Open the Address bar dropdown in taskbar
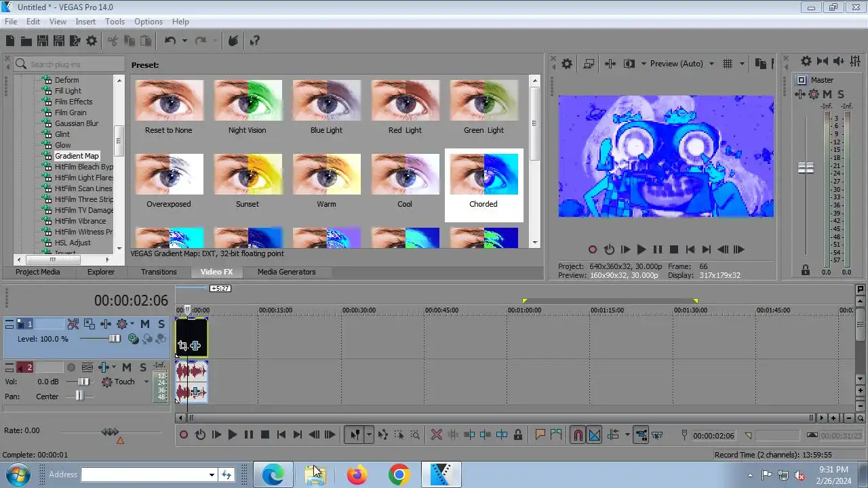The height and width of the screenshot is (488, 868). tap(212, 475)
